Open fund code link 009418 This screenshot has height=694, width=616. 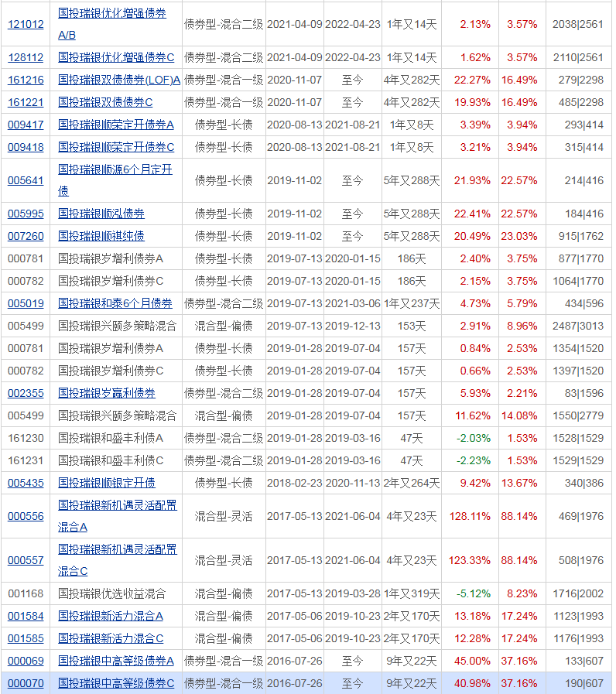(x=26, y=147)
